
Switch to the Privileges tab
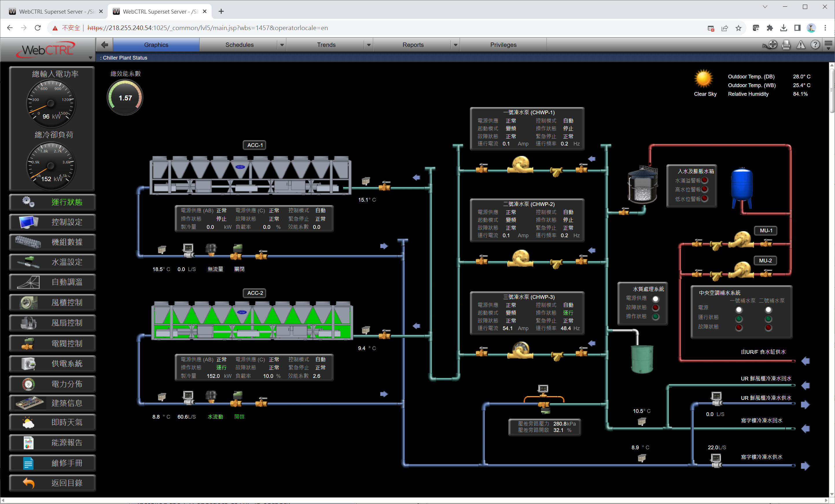pos(503,45)
